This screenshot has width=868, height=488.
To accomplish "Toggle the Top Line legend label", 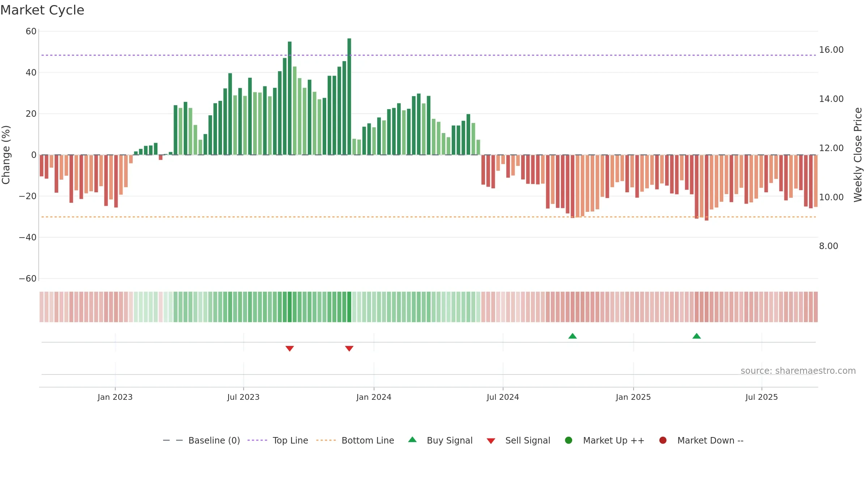I will pos(290,440).
